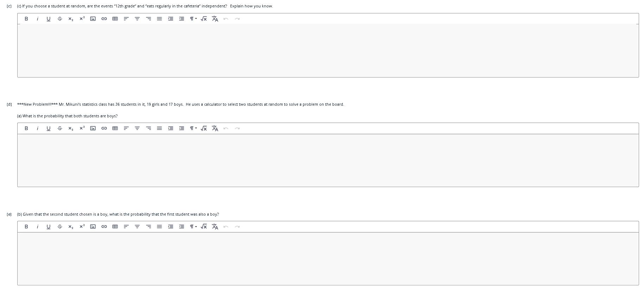The width and height of the screenshot is (644, 291).
Task: Click the '(b) Given that the second student' question text
Action: 118,214
